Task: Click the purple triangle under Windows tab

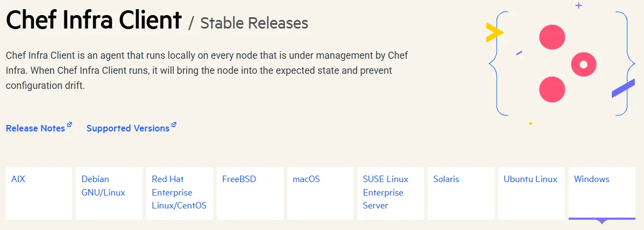Action: point(602,221)
